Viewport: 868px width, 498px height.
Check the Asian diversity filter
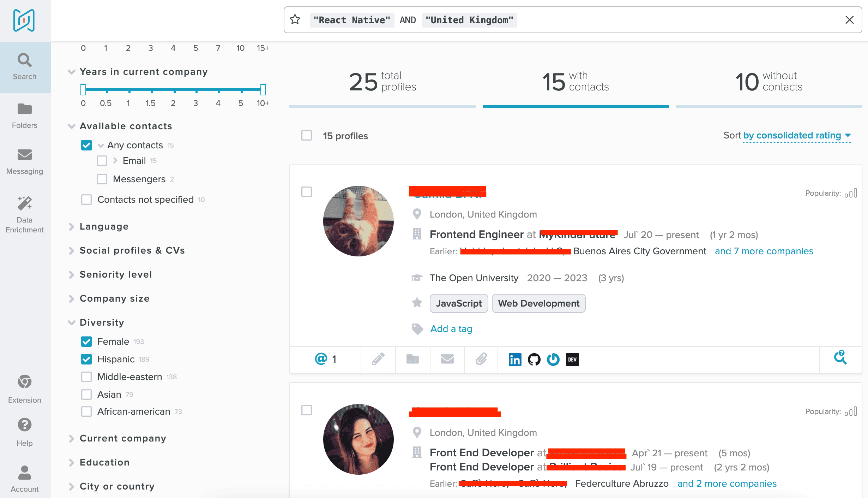pos(86,394)
